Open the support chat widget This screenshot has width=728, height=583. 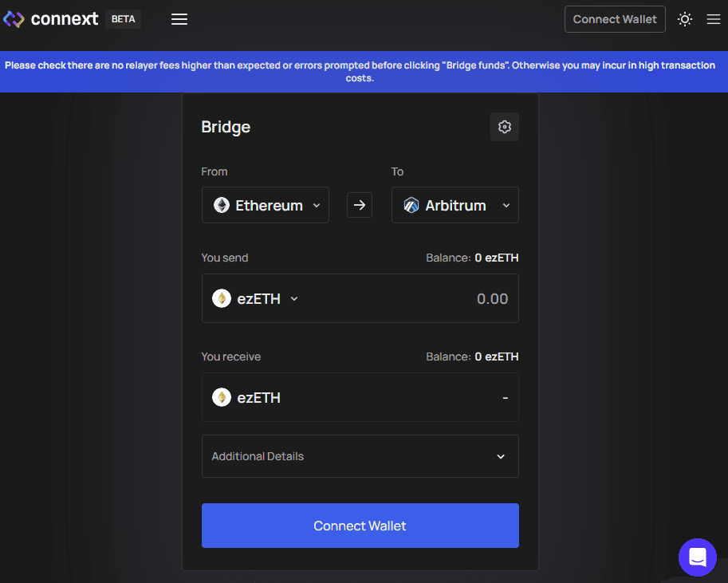698,557
